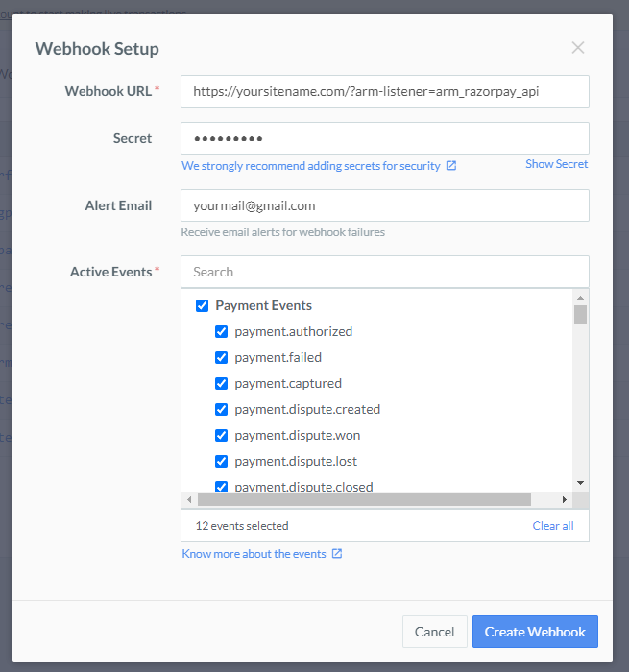
Task: Toggle the payment.failed checkbox
Action: coord(221,357)
